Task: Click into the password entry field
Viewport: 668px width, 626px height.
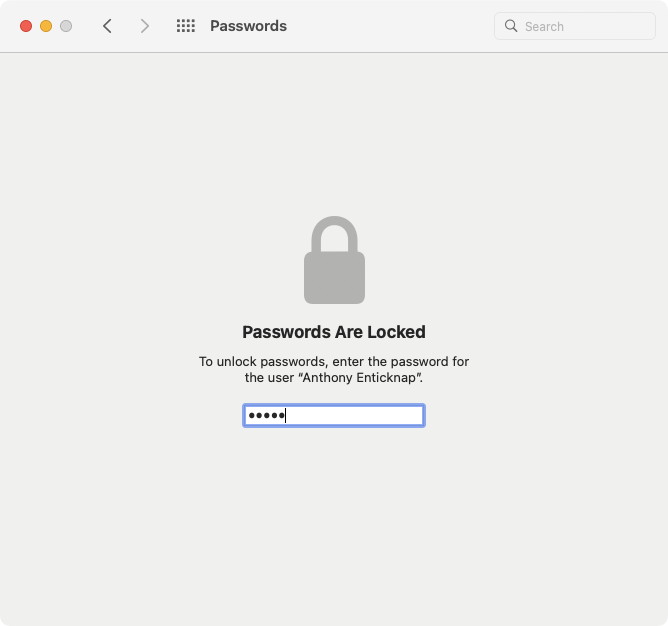Action: 334,415
